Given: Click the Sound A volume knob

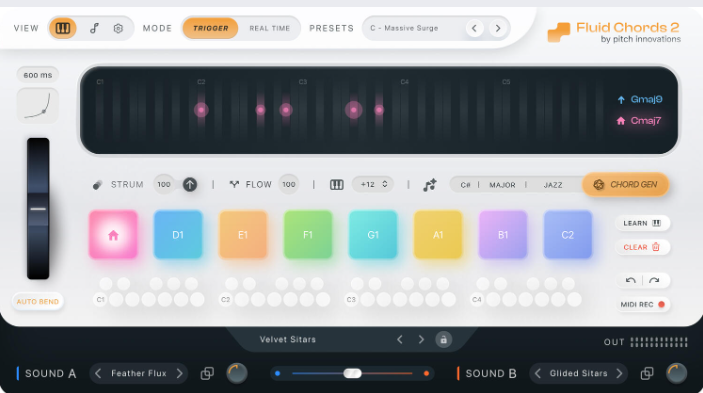Looking at the screenshot, I should pos(236,373).
